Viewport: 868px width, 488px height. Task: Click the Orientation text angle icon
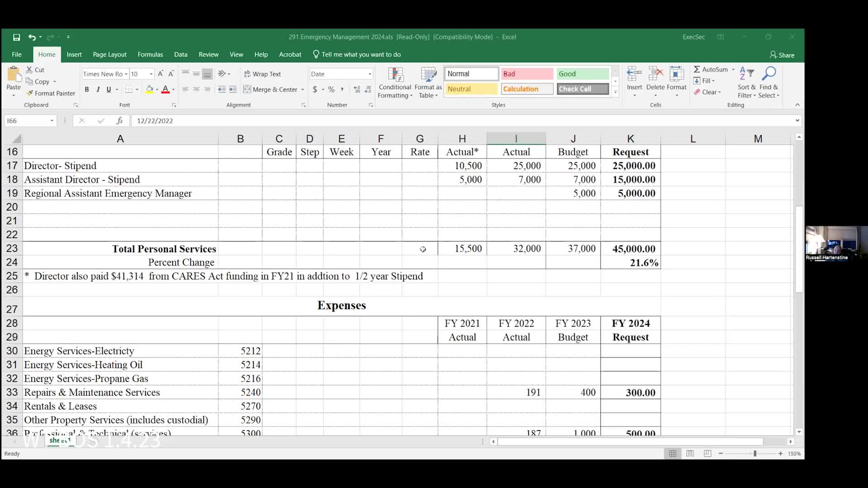point(222,74)
